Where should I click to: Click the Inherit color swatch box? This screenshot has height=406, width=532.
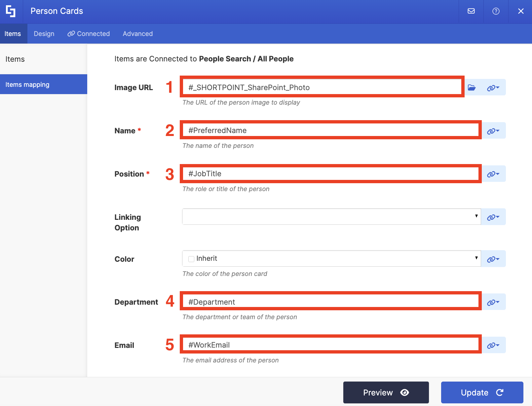191,259
